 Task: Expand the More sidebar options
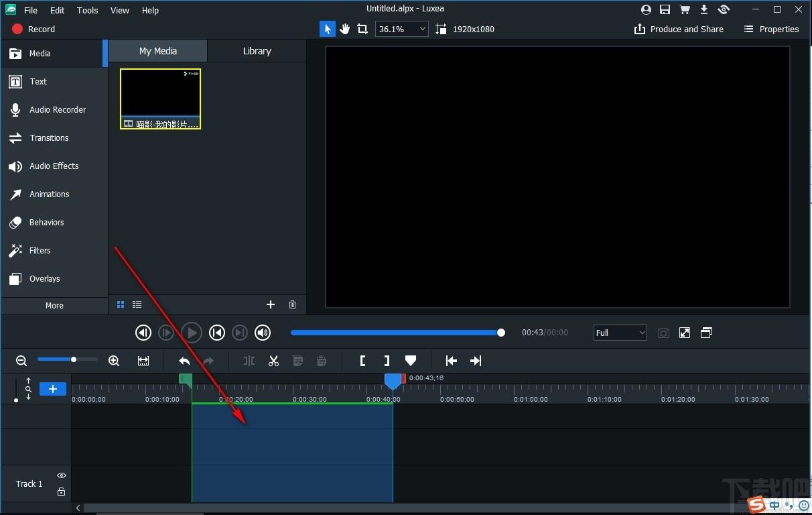pyautogui.click(x=54, y=305)
